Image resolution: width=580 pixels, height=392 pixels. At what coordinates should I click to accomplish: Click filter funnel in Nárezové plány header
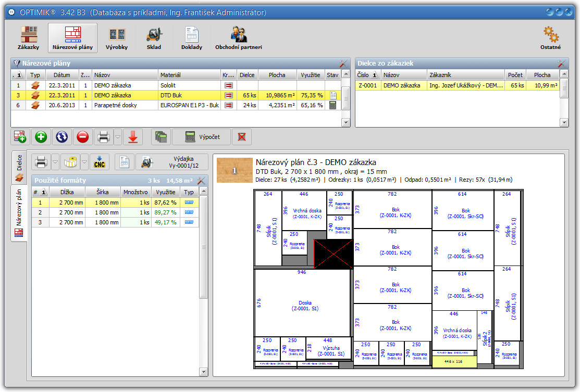17,63
